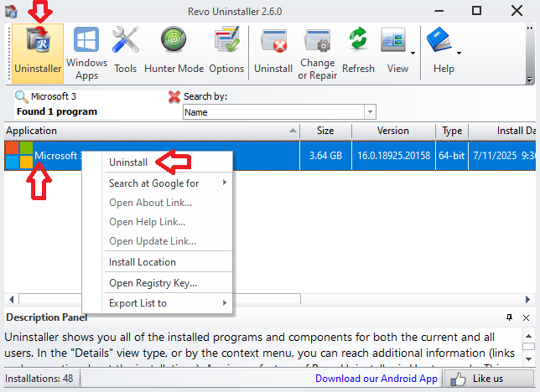
Task: Select Install Location in context menu
Action: tap(143, 262)
